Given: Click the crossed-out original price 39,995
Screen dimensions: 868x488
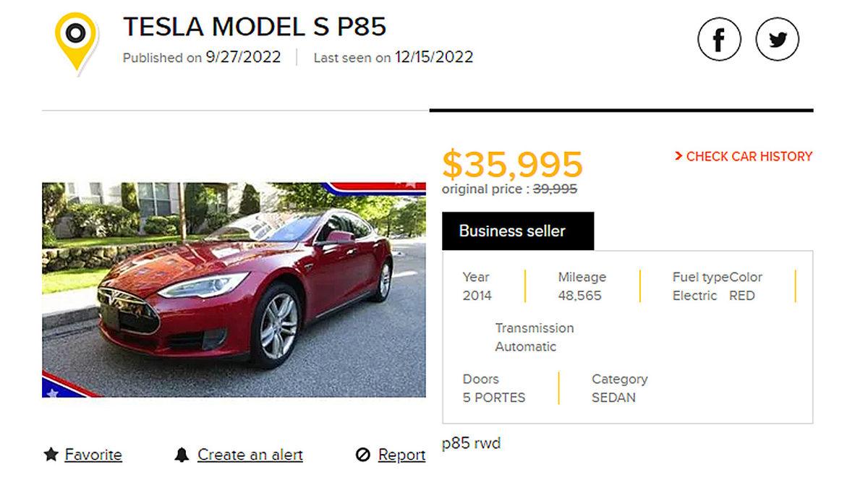Looking at the screenshot, I should click(555, 189).
